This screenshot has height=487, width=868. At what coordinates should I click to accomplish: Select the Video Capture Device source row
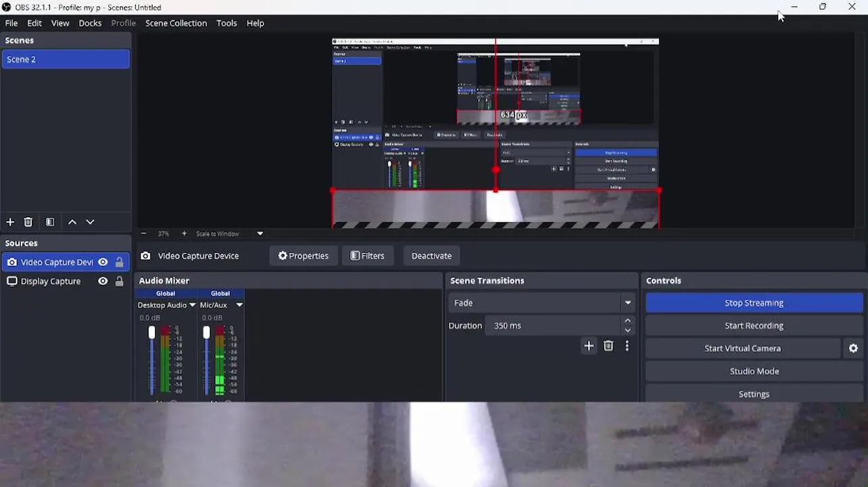[65, 262]
